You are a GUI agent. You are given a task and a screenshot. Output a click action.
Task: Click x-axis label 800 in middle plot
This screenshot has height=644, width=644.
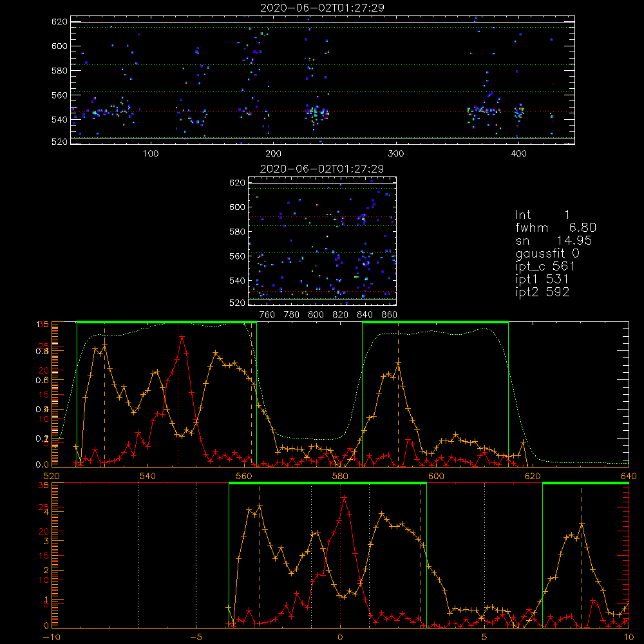pyautogui.click(x=316, y=315)
